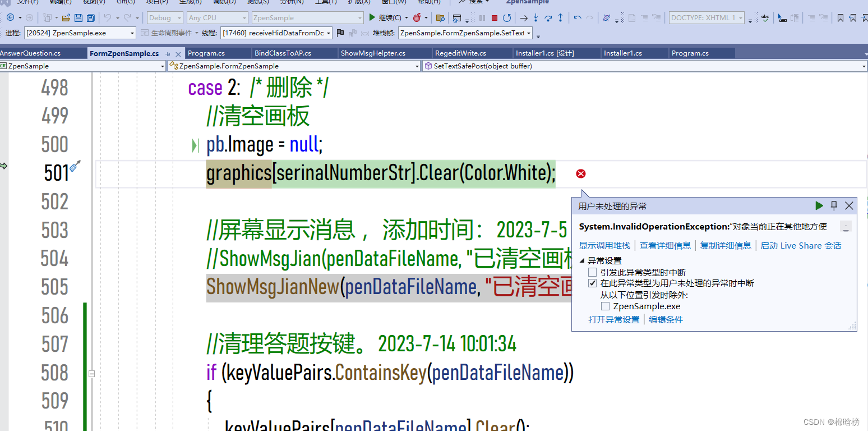Check '引发此异常类型时中断' checkbox
Image resolution: width=868 pixels, height=431 pixels.
[x=592, y=272]
